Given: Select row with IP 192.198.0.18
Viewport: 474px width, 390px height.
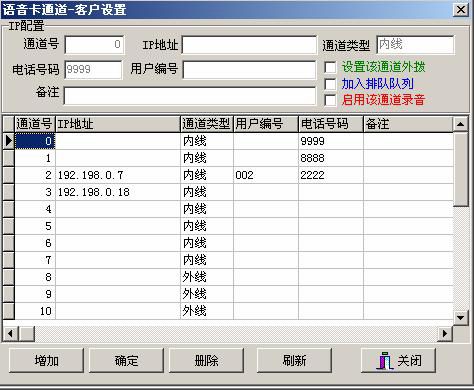Looking at the screenshot, I should coord(228,192).
